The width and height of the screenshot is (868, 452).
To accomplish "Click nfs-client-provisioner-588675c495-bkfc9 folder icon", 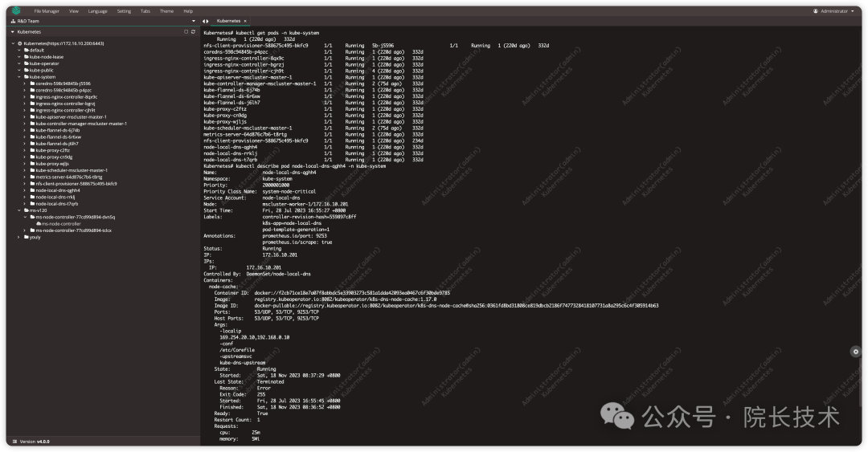I will (x=32, y=184).
